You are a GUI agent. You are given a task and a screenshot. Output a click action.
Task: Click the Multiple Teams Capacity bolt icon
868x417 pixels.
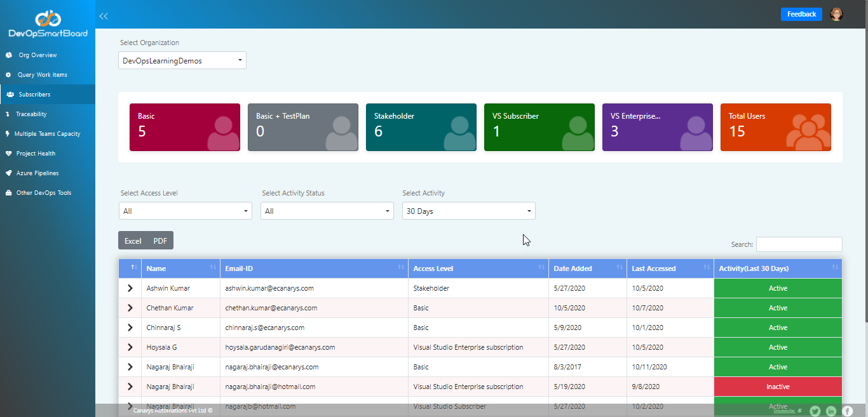tap(8, 134)
